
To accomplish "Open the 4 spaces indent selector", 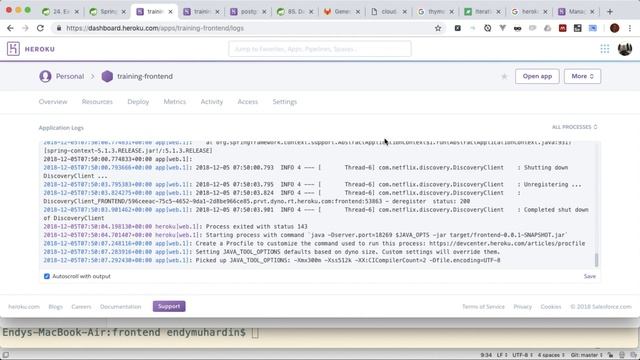I will coord(551,355).
